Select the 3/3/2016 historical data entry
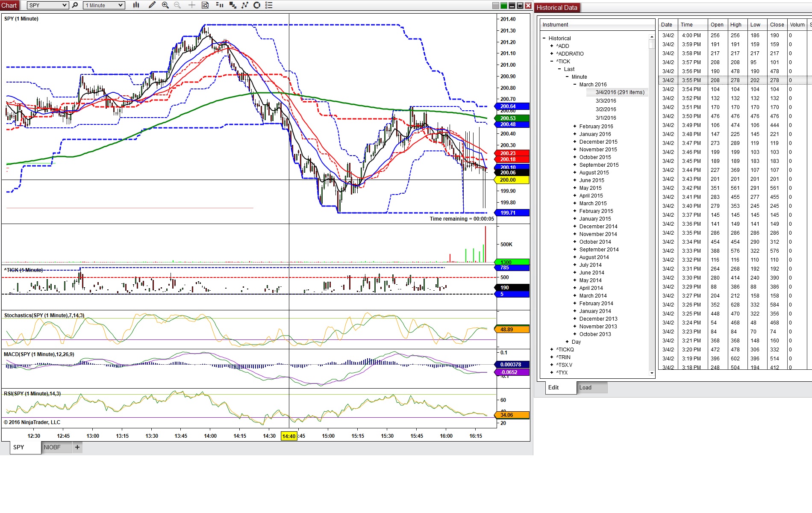Viewport: 812px width, 513px height. (606, 100)
